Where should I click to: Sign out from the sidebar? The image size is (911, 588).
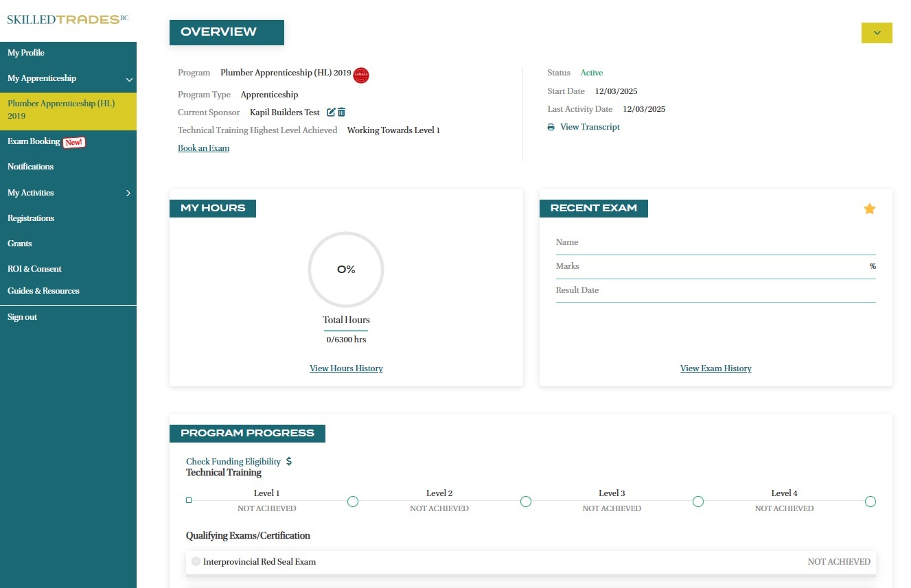tap(22, 317)
